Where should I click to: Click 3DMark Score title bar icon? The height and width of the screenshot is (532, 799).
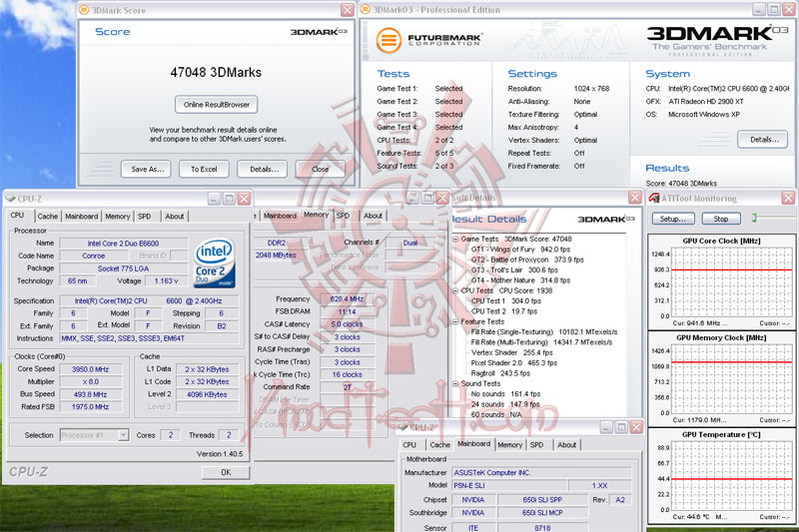[x=85, y=10]
